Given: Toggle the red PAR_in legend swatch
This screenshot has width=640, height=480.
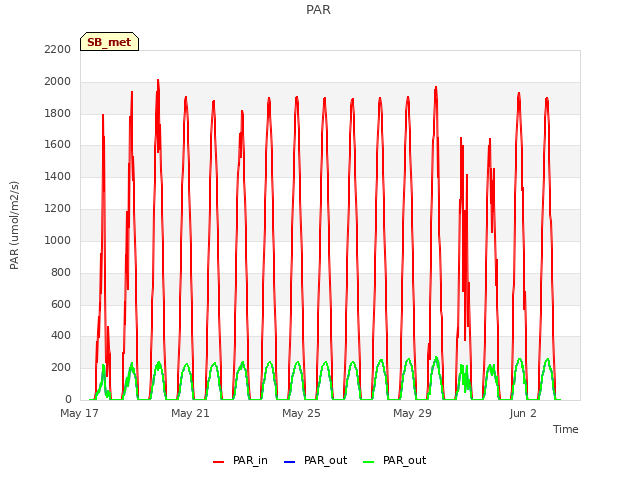Looking at the screenshot, I should (x=218, y=462).
